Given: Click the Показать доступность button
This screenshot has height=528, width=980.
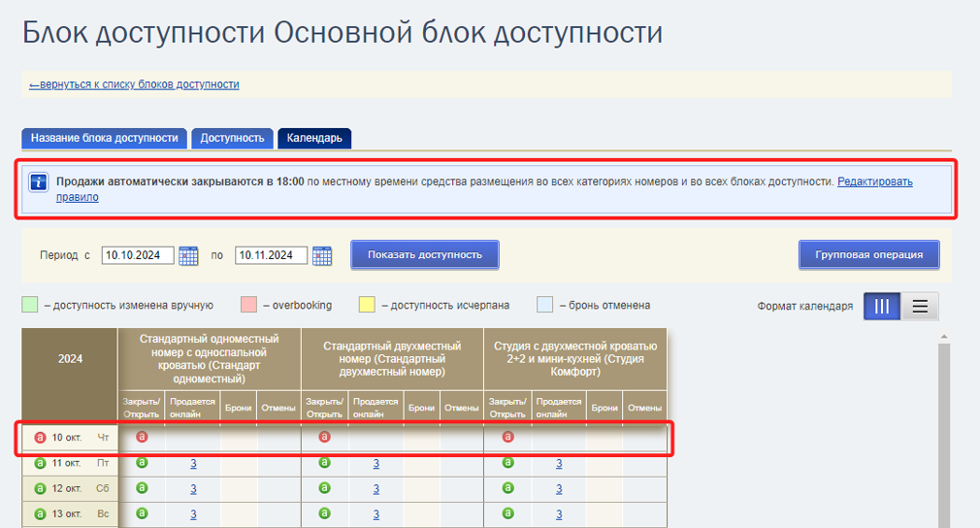Looking at the screenshot, I should pos(425,255).
